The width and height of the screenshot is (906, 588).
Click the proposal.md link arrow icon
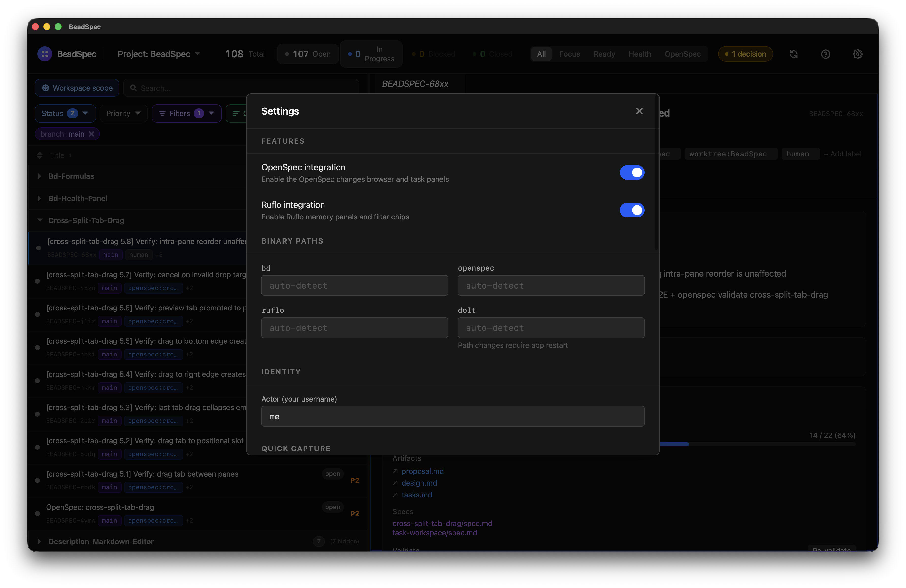pos(395,471)
